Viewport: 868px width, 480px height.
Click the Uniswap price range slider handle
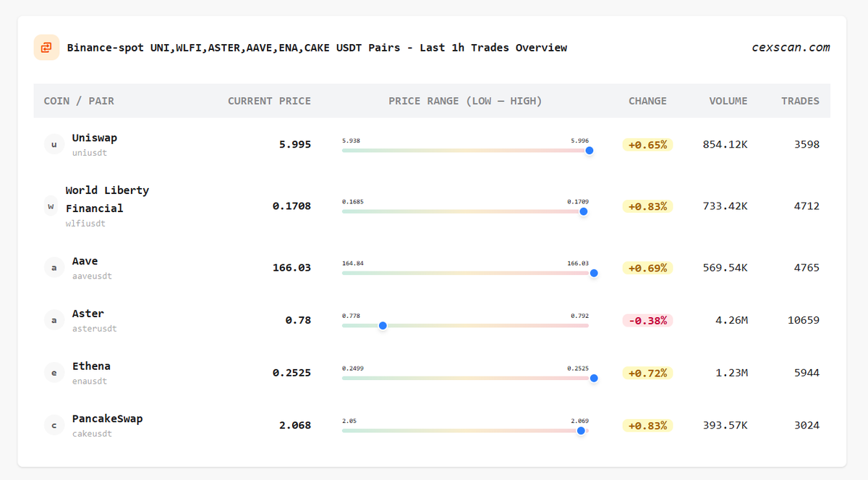[589, 151]
